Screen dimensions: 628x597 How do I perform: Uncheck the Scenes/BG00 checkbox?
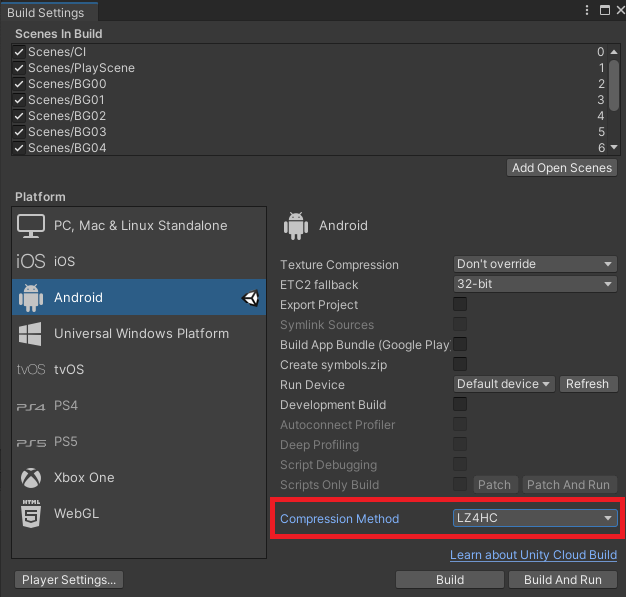click(19, 84)
